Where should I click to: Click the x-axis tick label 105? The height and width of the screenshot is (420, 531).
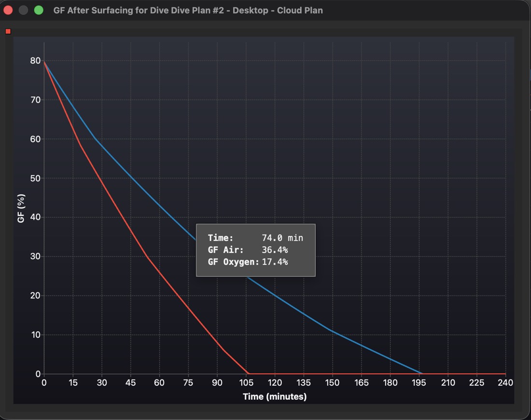(246, 382)
